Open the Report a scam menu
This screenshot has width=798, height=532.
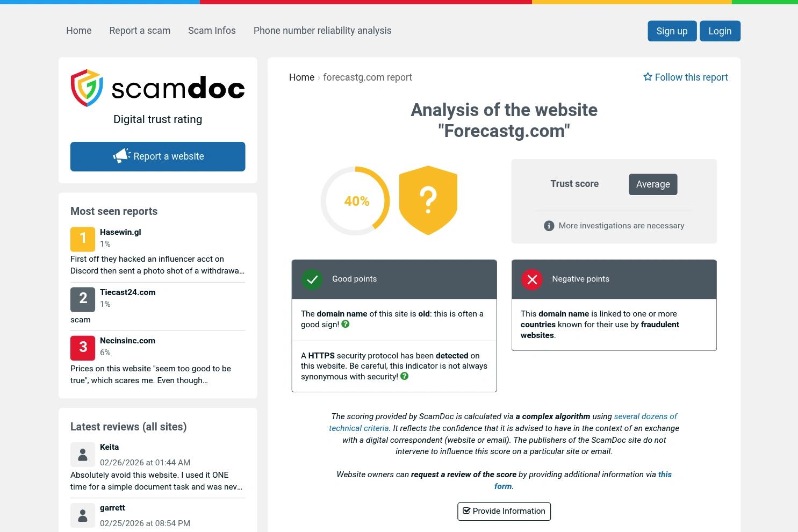(140, 31)
